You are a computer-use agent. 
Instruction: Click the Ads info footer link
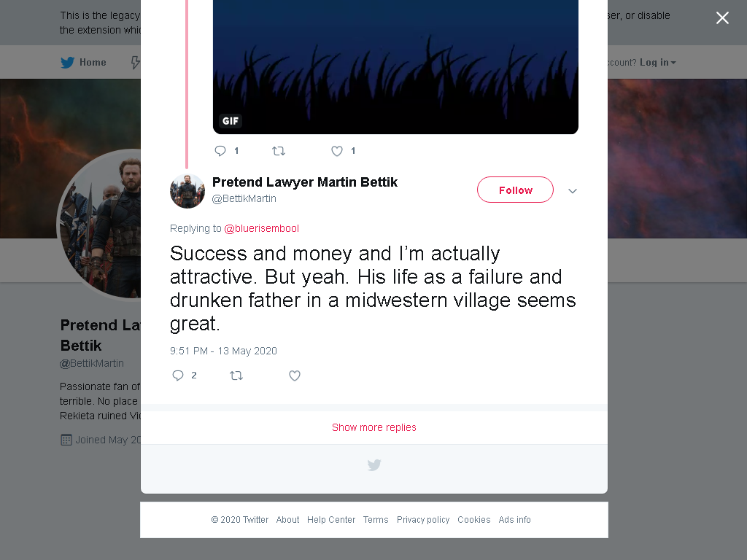coord(514,519)
